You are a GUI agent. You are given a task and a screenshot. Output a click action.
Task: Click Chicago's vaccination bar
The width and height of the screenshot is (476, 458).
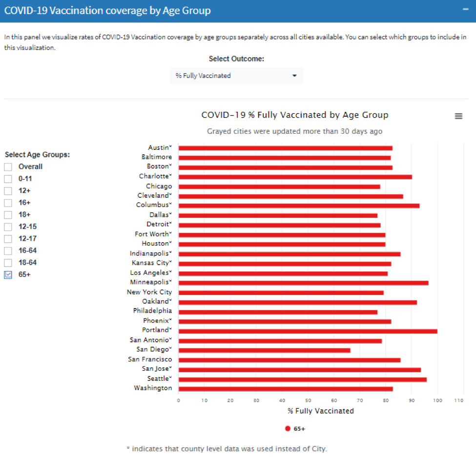click(x=278, y=186)
